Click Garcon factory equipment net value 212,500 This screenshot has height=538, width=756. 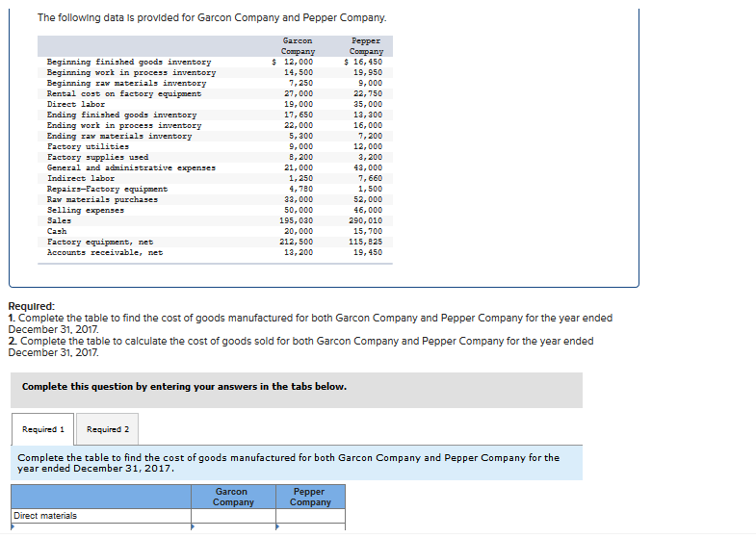tap(296, 243)
